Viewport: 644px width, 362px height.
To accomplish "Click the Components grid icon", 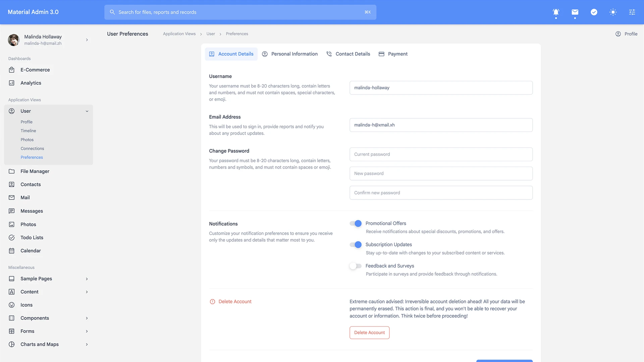I will coord(12,318).
